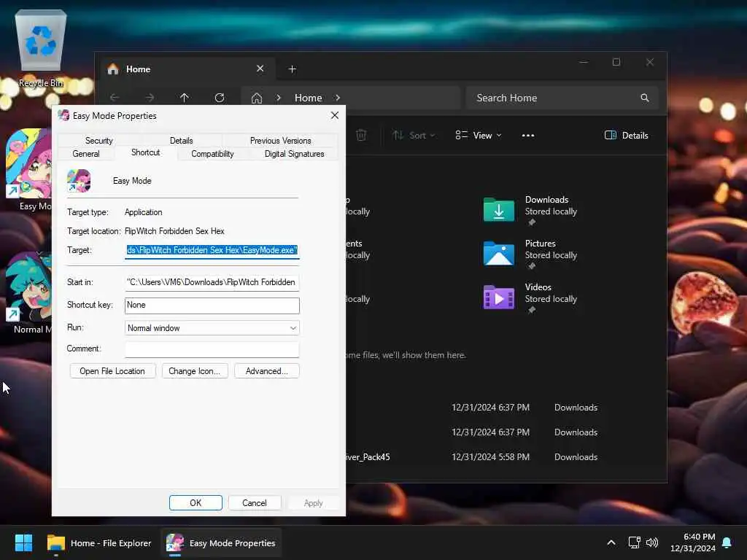
Task: Switch to the Details tab in Properties
Action: [181, 141]
